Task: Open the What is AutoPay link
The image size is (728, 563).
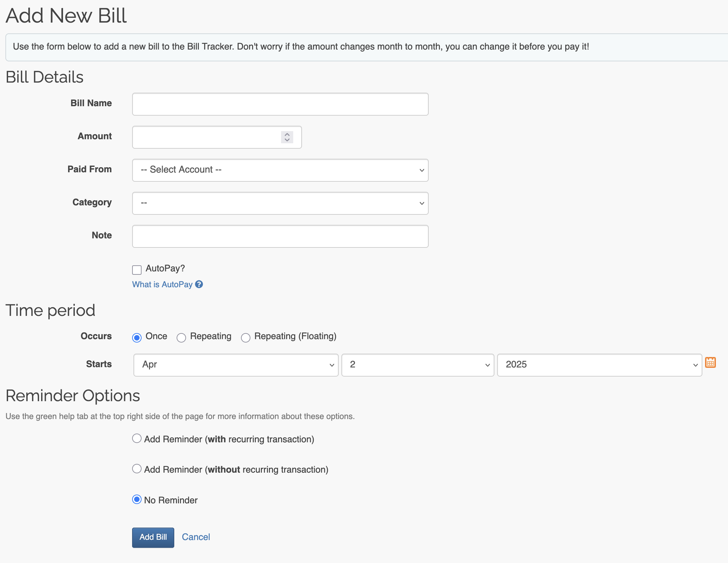Action: click(162, 285)
